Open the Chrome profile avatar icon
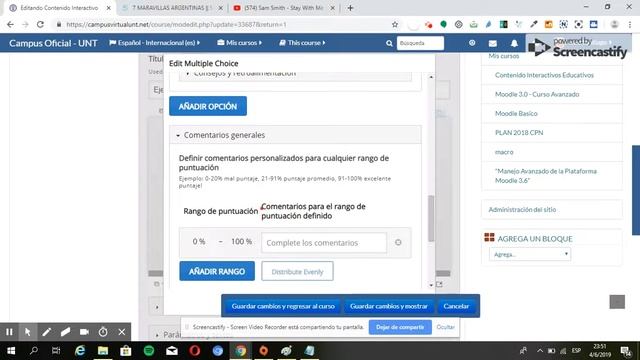Screen dimensions: 640x360 click(614, 24)
